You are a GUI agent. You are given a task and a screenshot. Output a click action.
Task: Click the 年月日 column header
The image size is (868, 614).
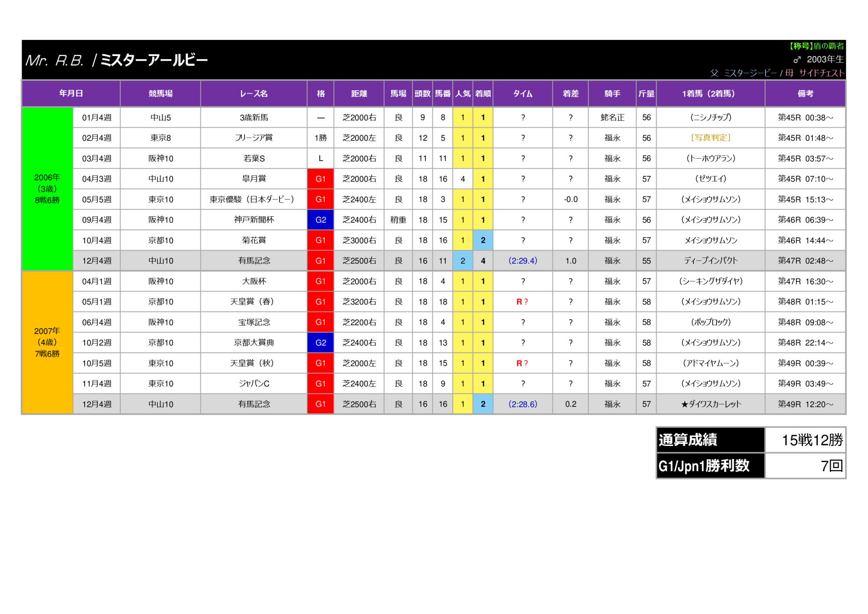(71, 93)
